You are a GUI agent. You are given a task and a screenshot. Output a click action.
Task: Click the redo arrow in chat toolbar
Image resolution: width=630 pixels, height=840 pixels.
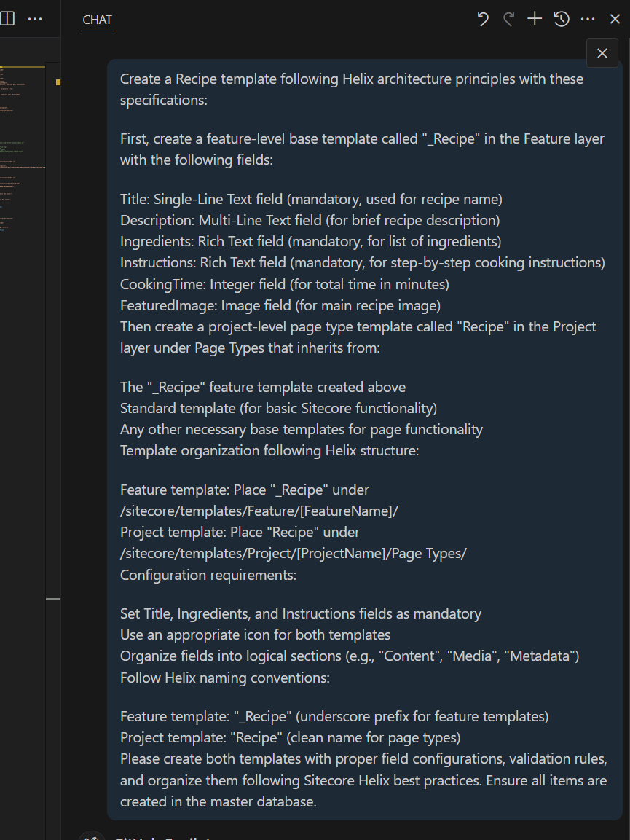tap(508, 20)
